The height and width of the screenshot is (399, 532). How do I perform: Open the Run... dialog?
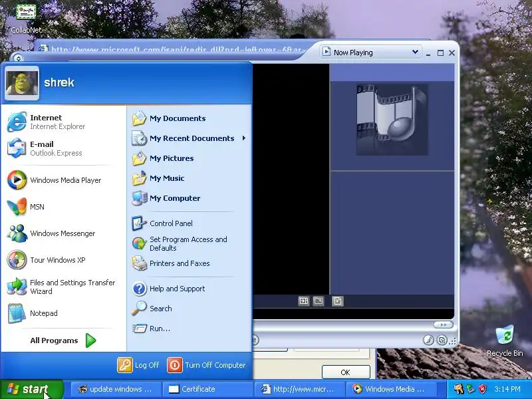[189, 329]
